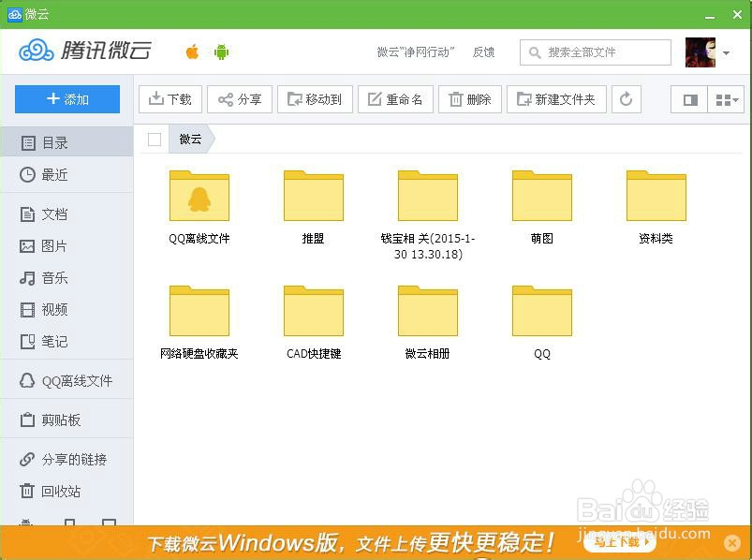Open 回收站 (Recycle Bin) in the sidebar
The image size is (752, 560).
pos(54,491)
